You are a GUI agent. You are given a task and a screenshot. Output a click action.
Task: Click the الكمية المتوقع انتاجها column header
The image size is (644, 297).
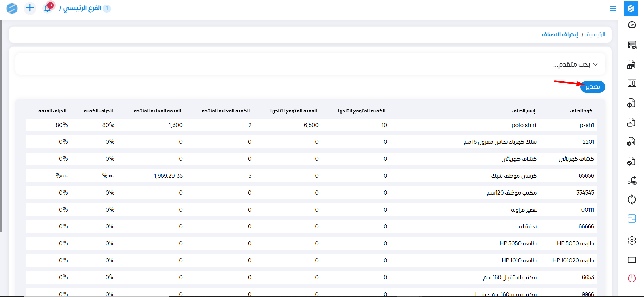click(x=361, y=111)
